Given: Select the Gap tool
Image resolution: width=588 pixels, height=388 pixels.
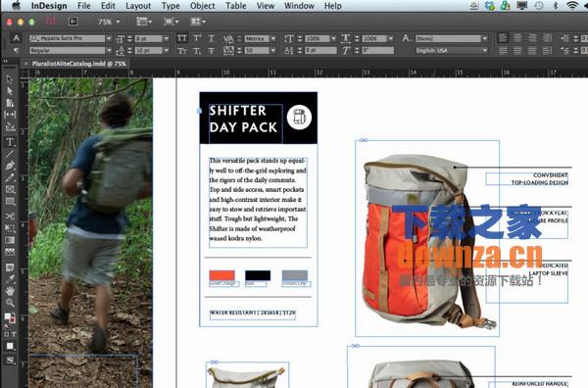Looking at the screenshot, I should 10,115.
